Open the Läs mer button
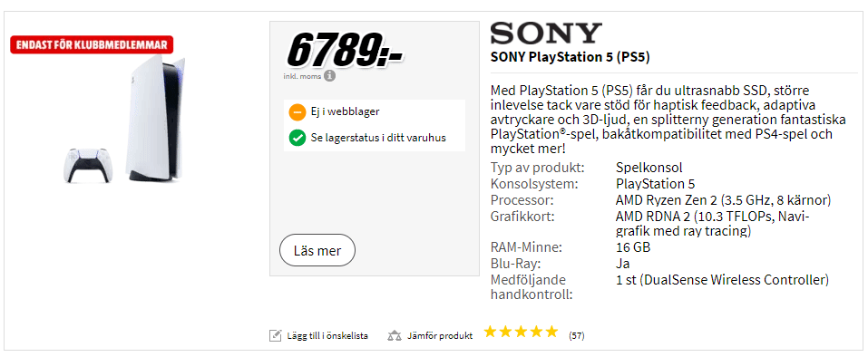 pyautogui.click(x=317, y=251)
